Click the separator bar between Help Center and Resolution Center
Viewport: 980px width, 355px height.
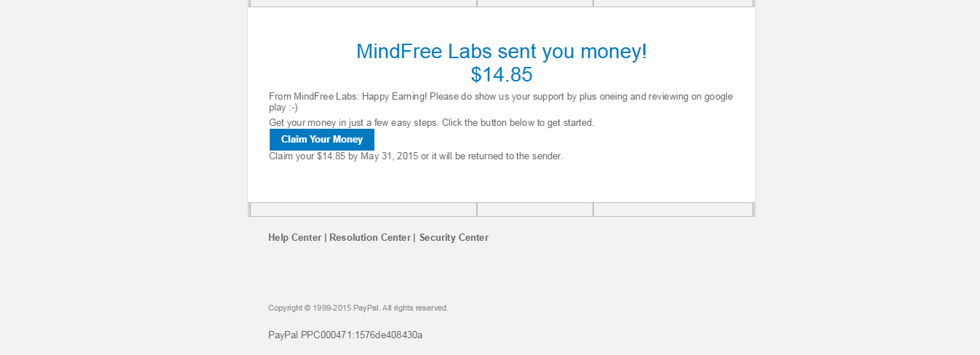(325, 238)
